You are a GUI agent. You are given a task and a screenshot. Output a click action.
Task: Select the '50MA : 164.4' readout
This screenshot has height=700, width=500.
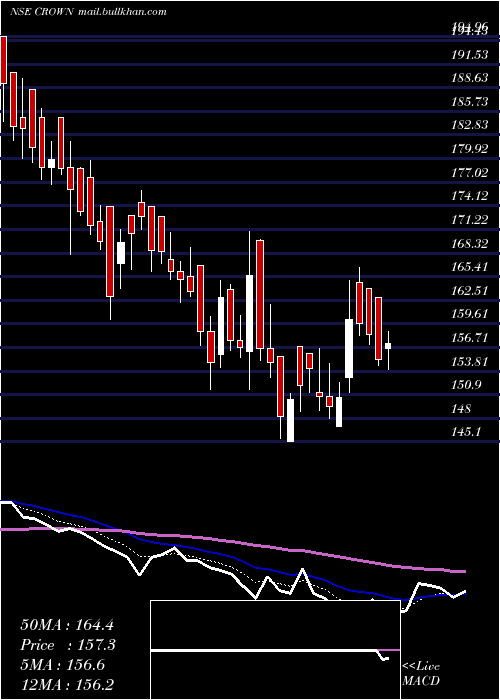click(x=66, y=625)
